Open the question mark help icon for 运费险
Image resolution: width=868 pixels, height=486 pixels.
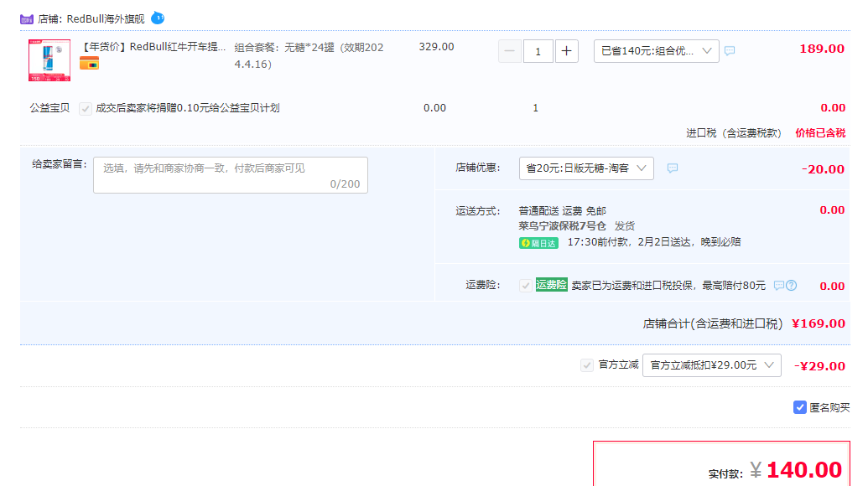tap(792, 285)
